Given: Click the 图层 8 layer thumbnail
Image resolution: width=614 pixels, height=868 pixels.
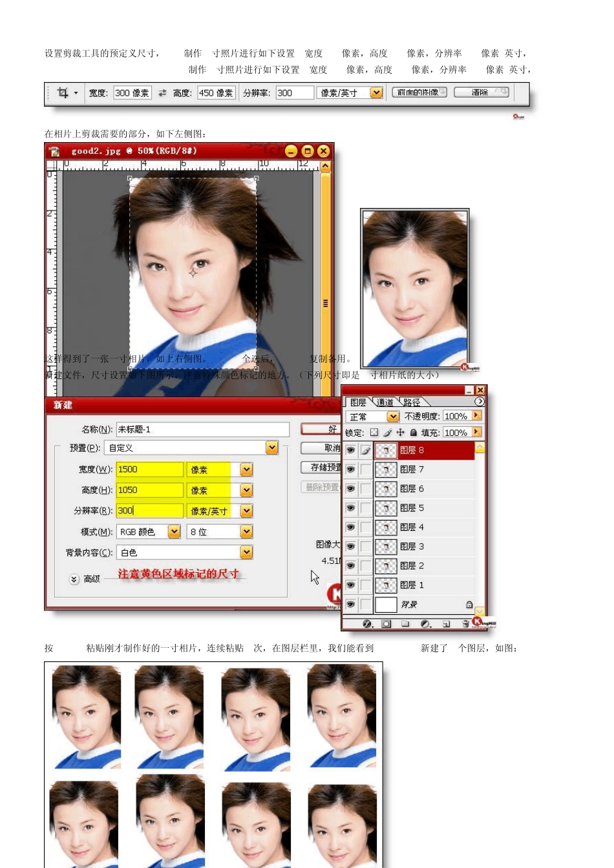Looking at the screenshot, I should point(386,450).
